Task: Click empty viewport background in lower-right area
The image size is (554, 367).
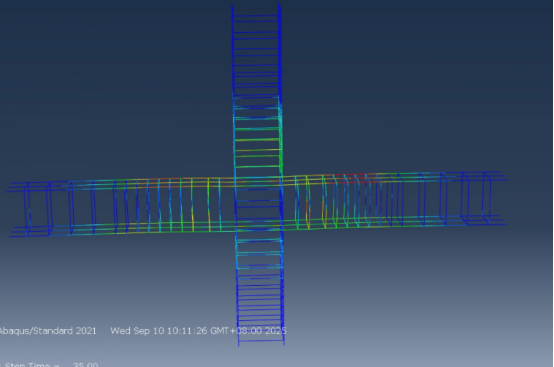Action: point(424,300)
